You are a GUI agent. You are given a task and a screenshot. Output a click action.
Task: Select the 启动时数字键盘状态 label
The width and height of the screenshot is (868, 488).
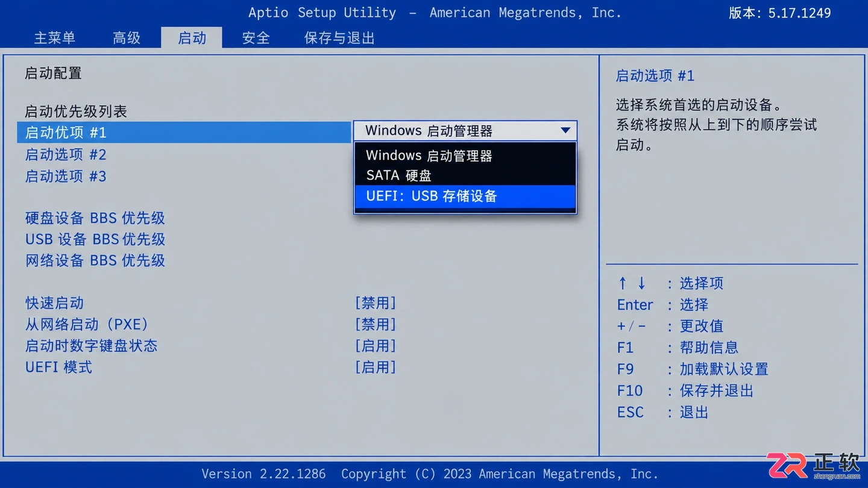(x=91, y=346)
